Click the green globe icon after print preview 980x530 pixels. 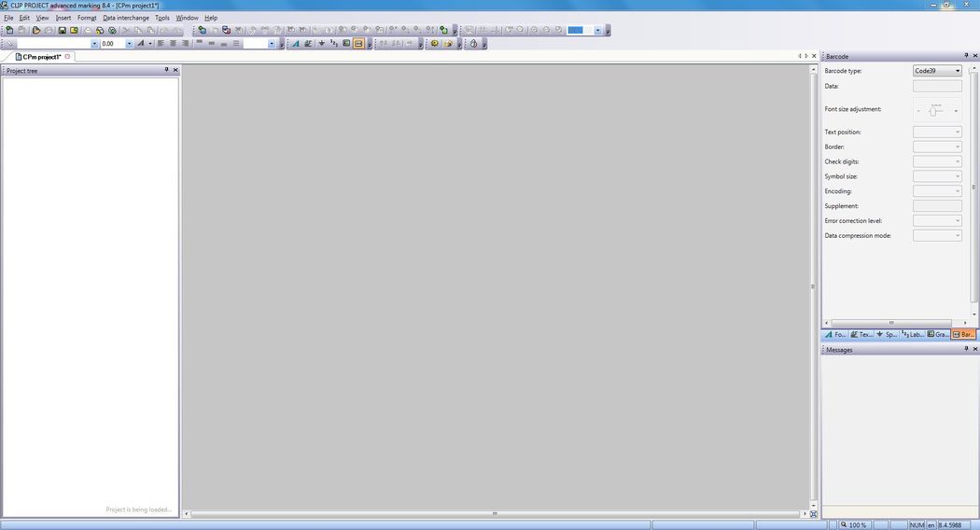(113, 30)
